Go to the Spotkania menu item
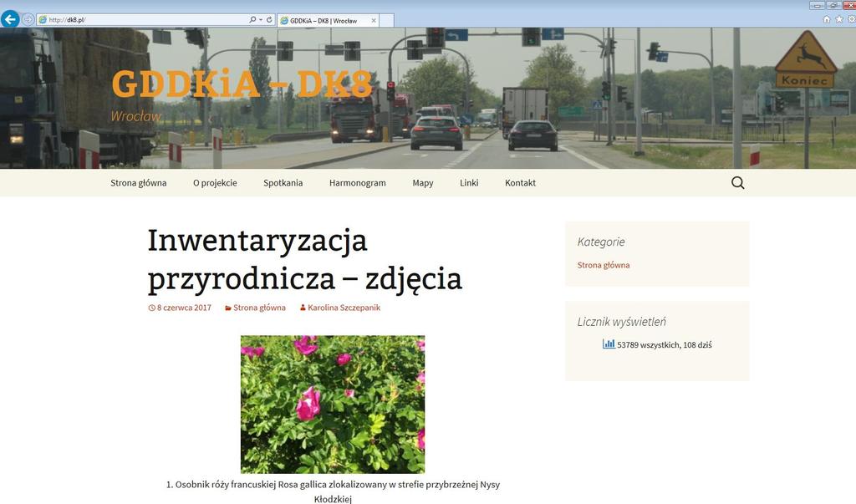 click(x=283, y=183)
